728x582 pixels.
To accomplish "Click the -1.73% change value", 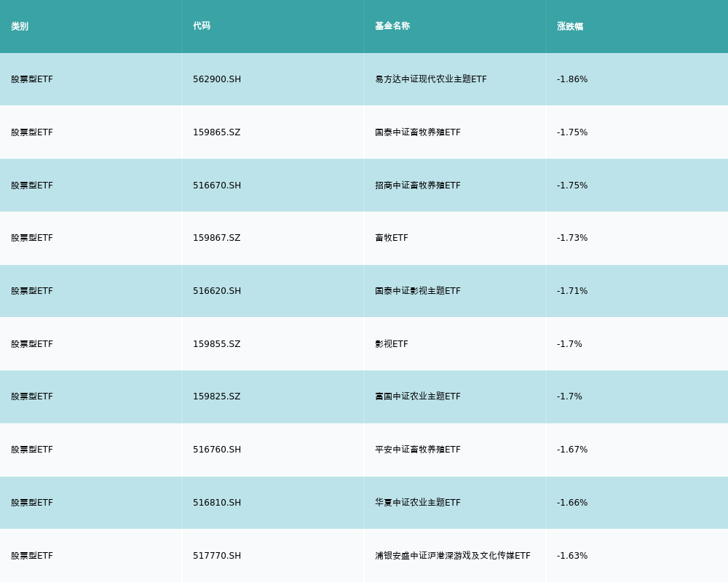I will (x=572, y=238).
